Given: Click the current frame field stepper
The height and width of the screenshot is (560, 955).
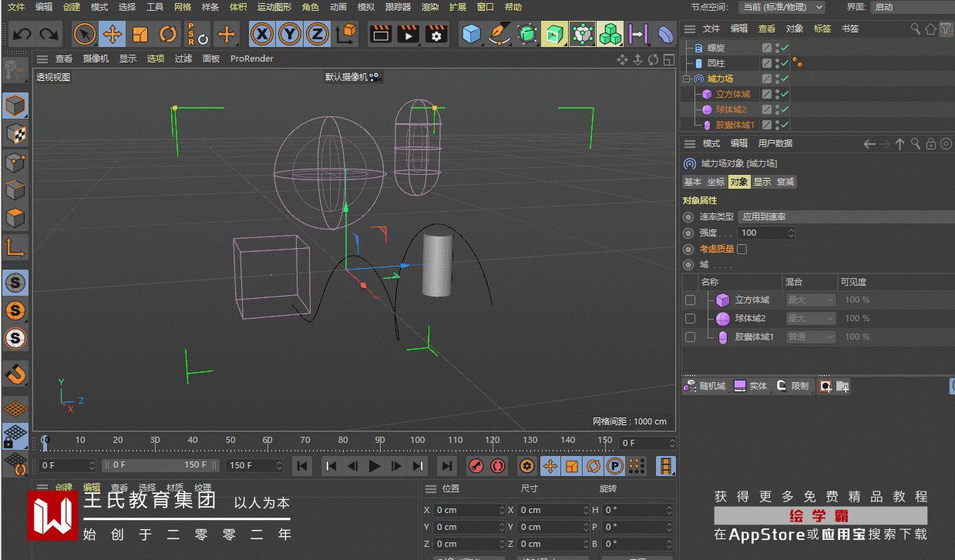Looking at the screenshot, I should [x=671, y=443].
